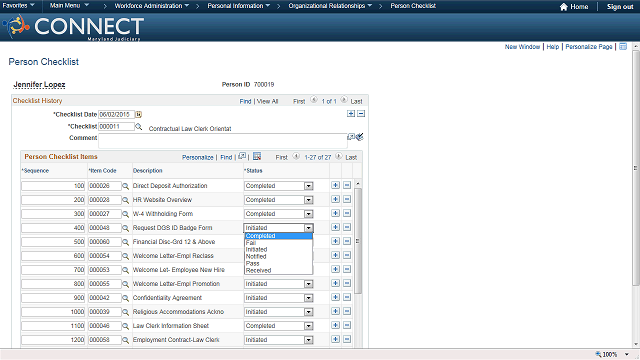Click the Home icon link

[x=573, y=7]
